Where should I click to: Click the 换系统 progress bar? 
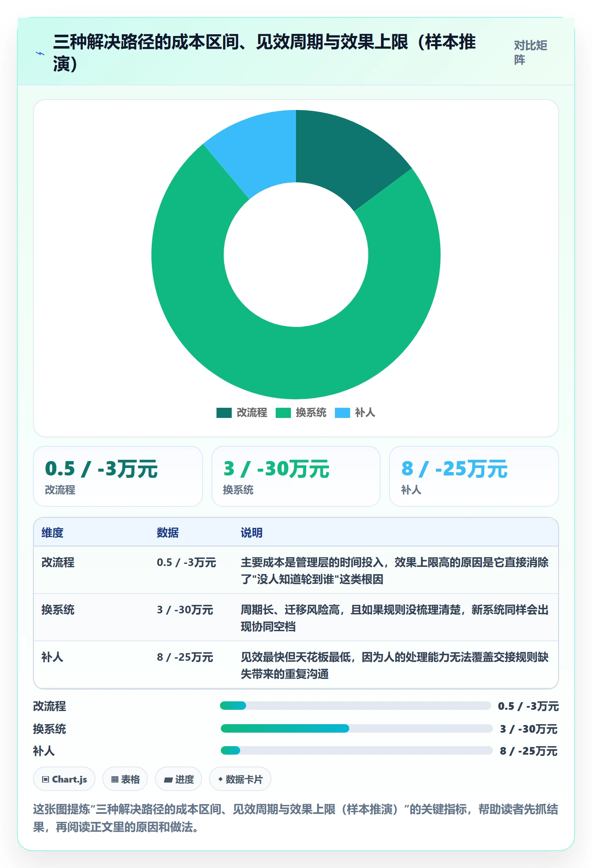[356, 728]
